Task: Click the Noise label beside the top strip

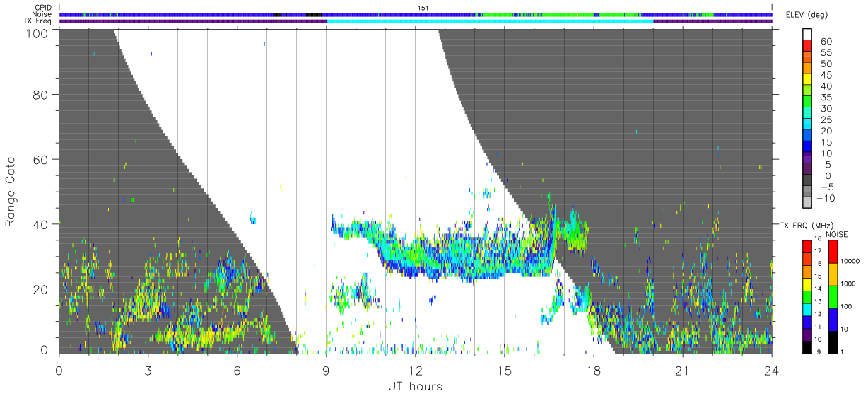Action: pyautogui.click(x=43, y=14)
